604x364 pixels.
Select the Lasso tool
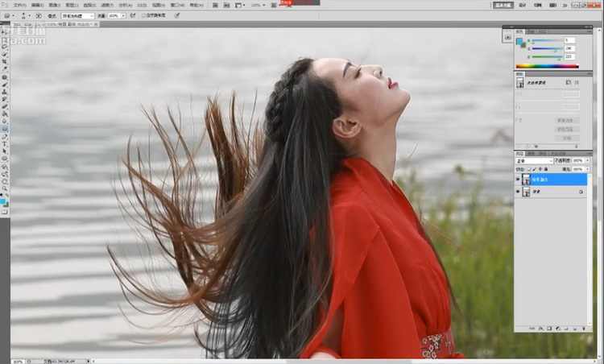(x=4, y=46)
